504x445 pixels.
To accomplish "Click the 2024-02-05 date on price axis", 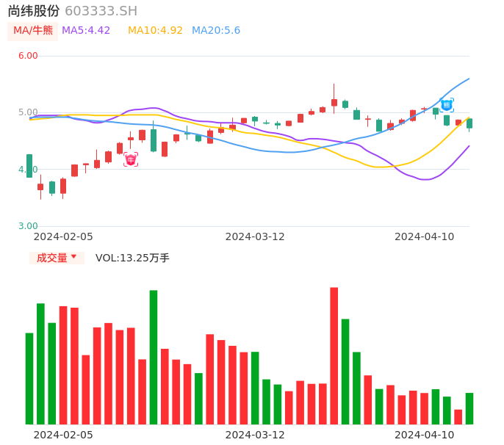I will click(x=63, y=236).
